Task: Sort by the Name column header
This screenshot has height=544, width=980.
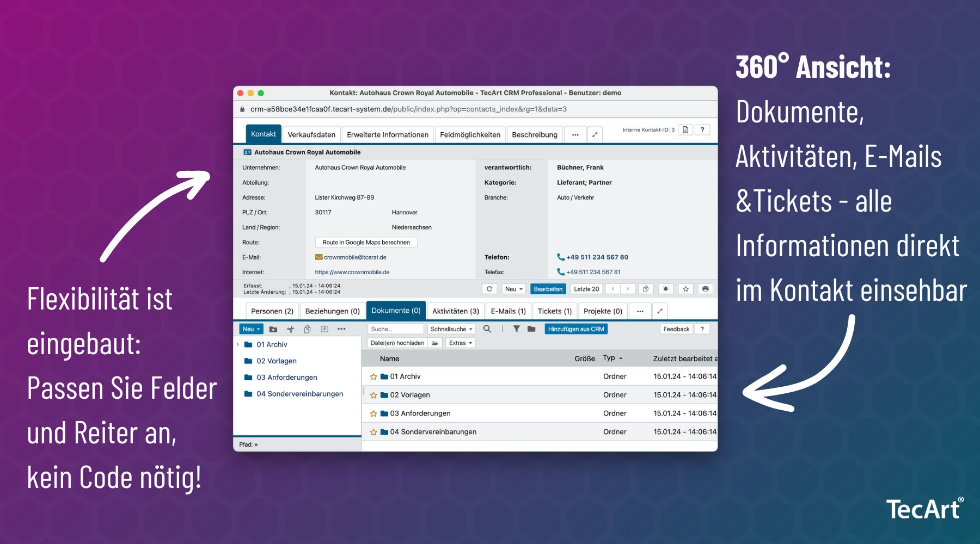Action: click(x=389, y=358)
